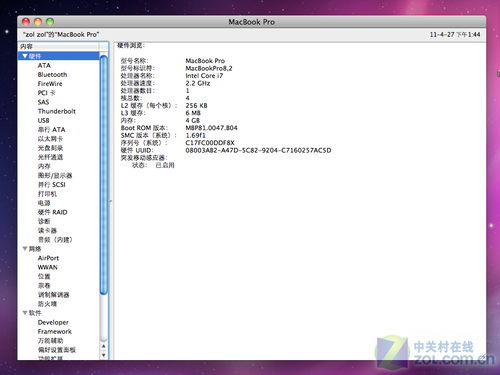The image size is (500, 375).
Task: Collapse the 软件 software section triangle
Action: [25, 313]
